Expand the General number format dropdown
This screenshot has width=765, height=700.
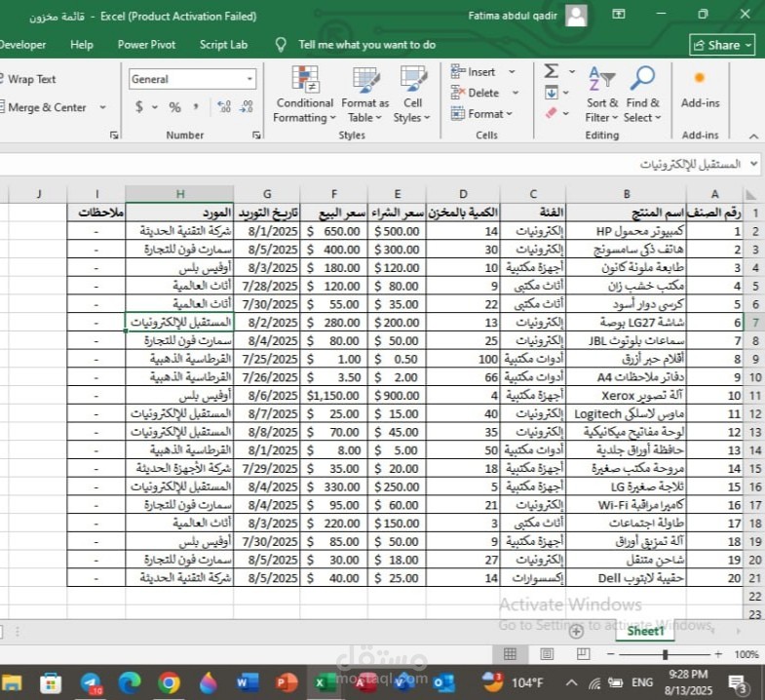coord(249,79)
